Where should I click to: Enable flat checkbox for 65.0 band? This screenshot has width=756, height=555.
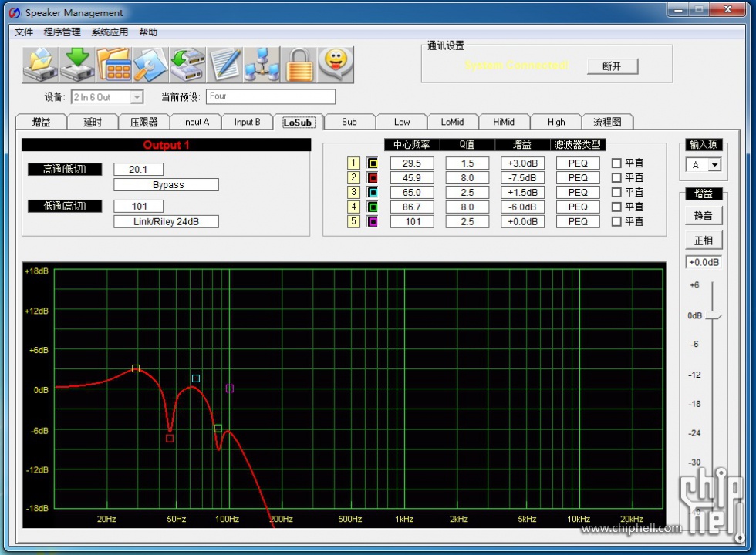click(x=616, y=192)
